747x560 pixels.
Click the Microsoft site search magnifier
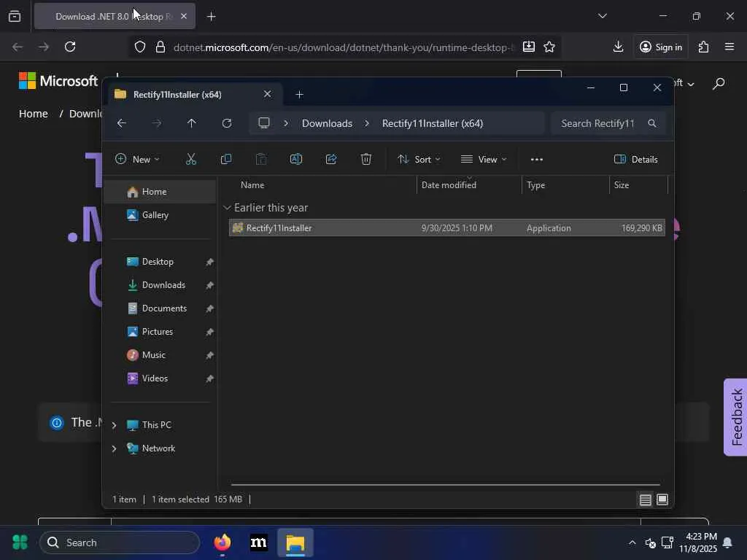(719, 84)
